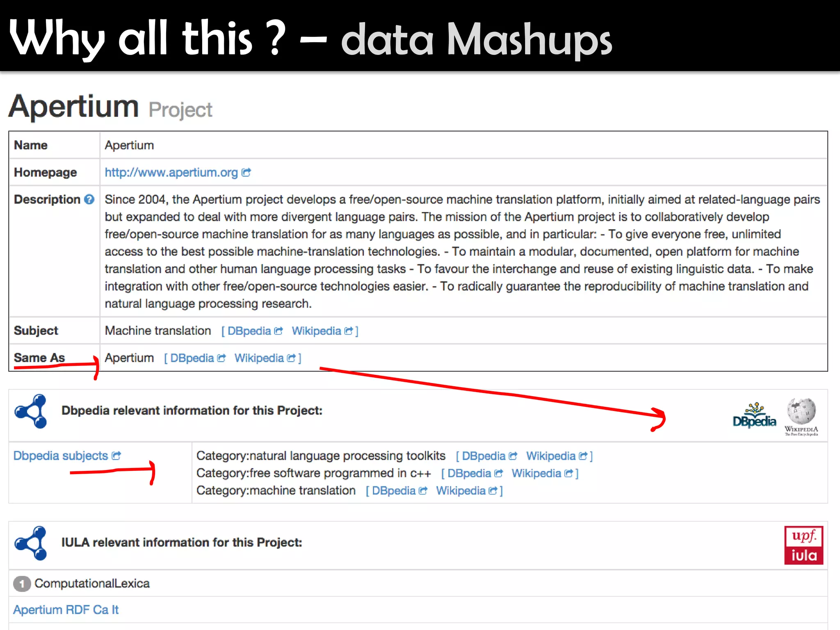840x630 pixels.
Task: Click the Wikipedia globe logo
Action: pos(801,416)
